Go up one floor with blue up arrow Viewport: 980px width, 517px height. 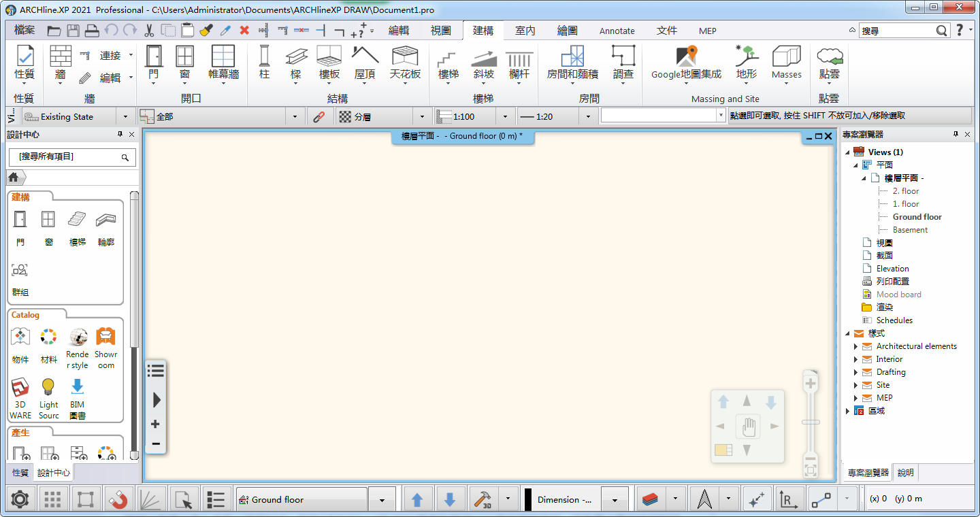click(x=417, y=499)
